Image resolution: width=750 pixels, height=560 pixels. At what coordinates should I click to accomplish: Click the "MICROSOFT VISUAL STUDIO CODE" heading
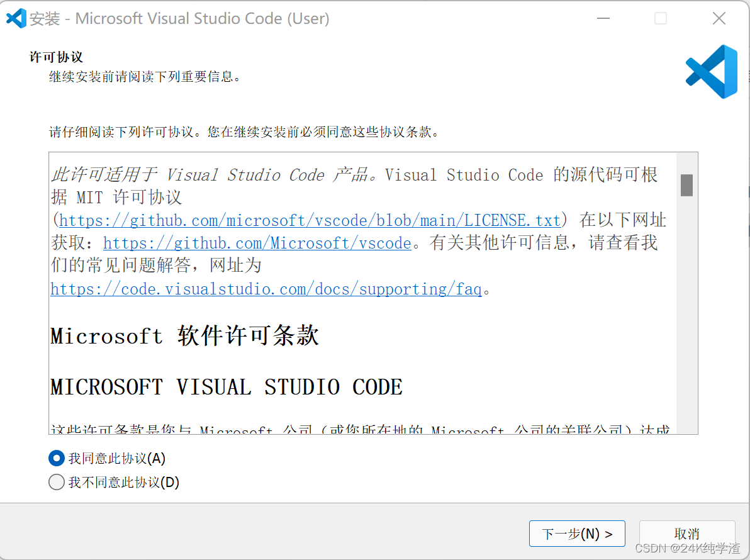pos(227,387)
